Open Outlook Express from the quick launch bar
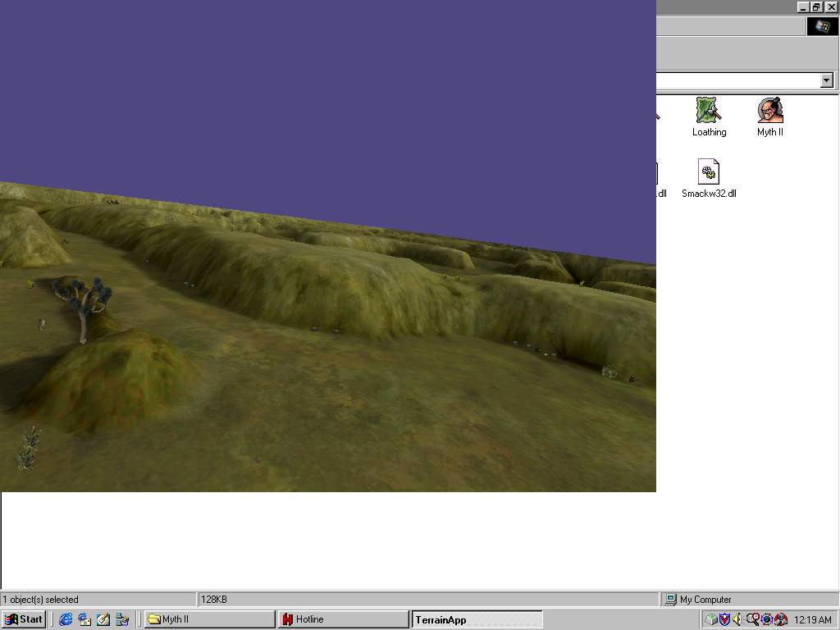Screen dimensions: 840x630 [x=84, y=619]
